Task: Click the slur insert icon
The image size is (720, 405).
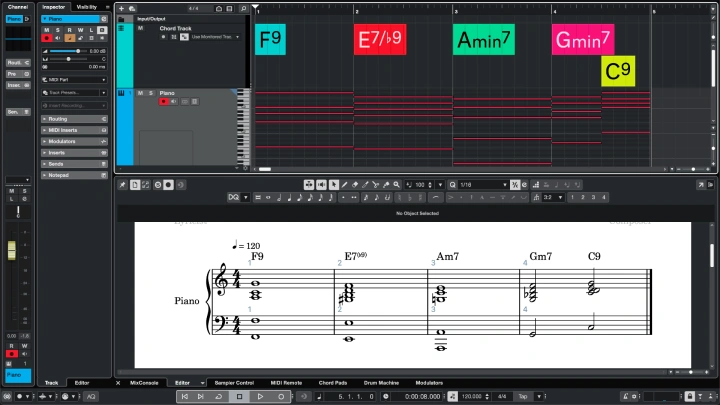Action: point(435,197)
